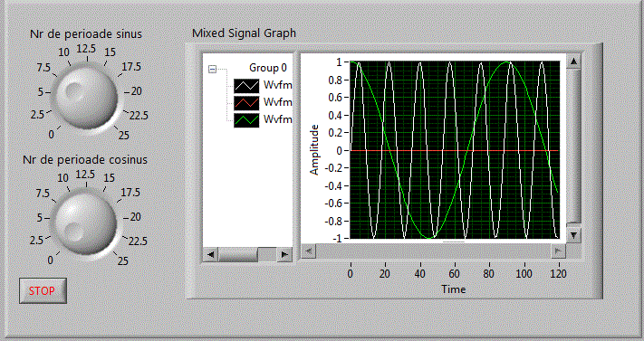Click the graph's vertical scrollbar up arrow
Image resolution: width=644 pixels, height=341 pixels.
(573, 62)
